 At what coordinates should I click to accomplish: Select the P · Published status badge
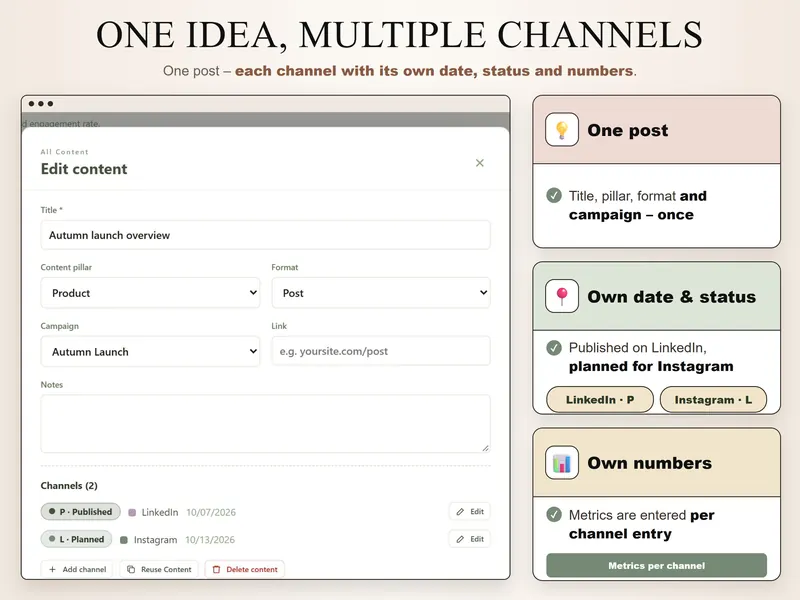coord(81,512)
